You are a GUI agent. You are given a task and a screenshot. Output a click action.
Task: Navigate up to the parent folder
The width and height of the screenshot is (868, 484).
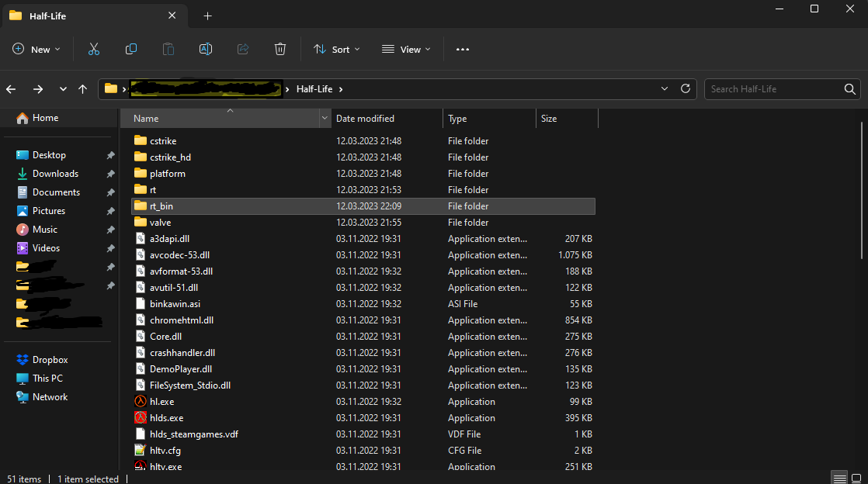click(x=82, y=89)
